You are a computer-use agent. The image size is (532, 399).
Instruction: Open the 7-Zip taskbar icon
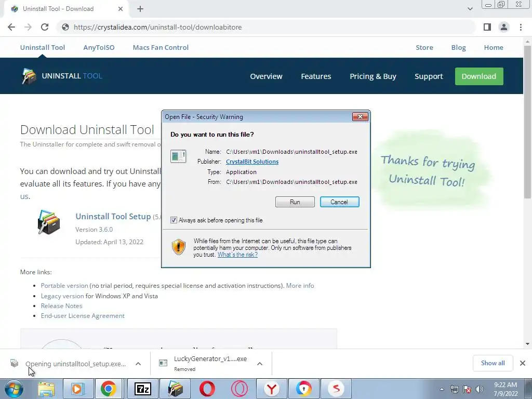point(143,389)
